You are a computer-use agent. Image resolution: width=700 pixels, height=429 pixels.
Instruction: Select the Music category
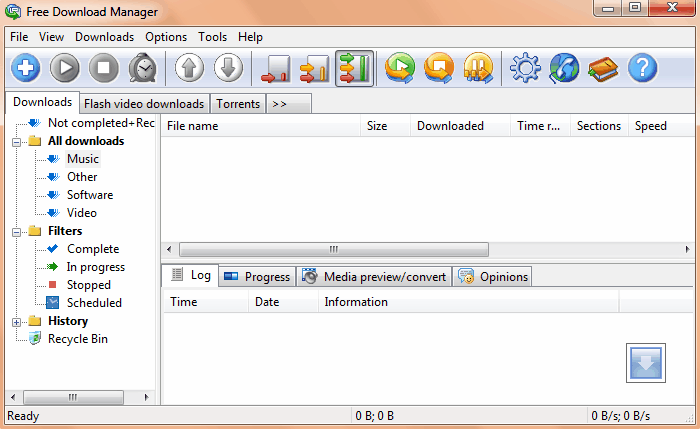83,159
